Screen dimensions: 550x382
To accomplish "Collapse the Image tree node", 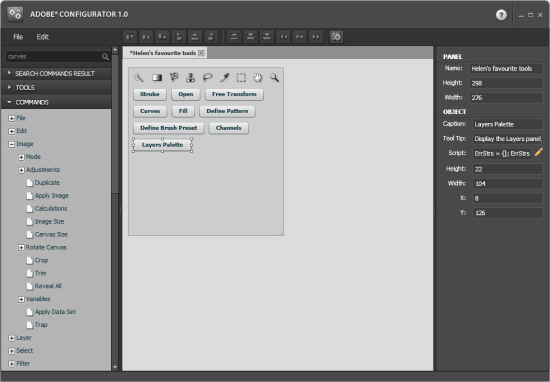I will point(12,144).
